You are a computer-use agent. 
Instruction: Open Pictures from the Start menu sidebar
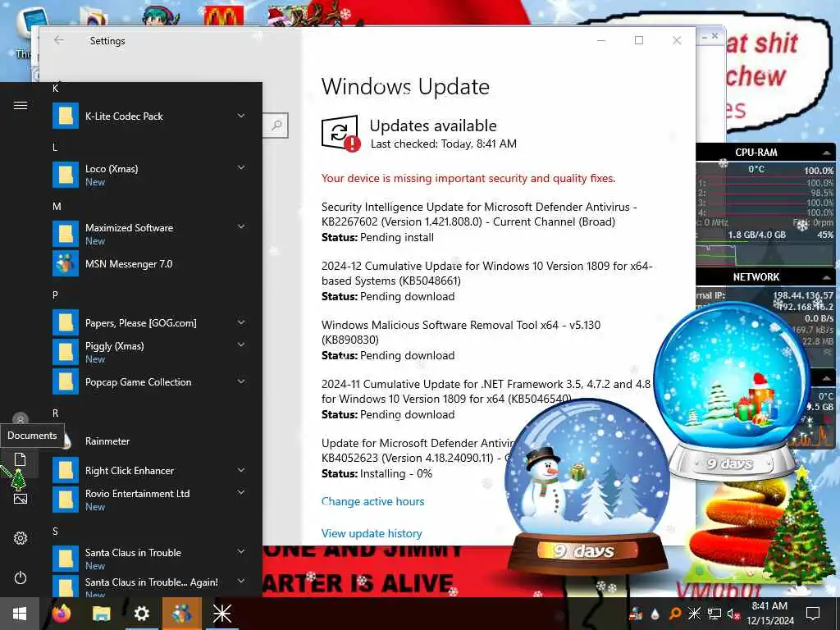coord(21,499)
